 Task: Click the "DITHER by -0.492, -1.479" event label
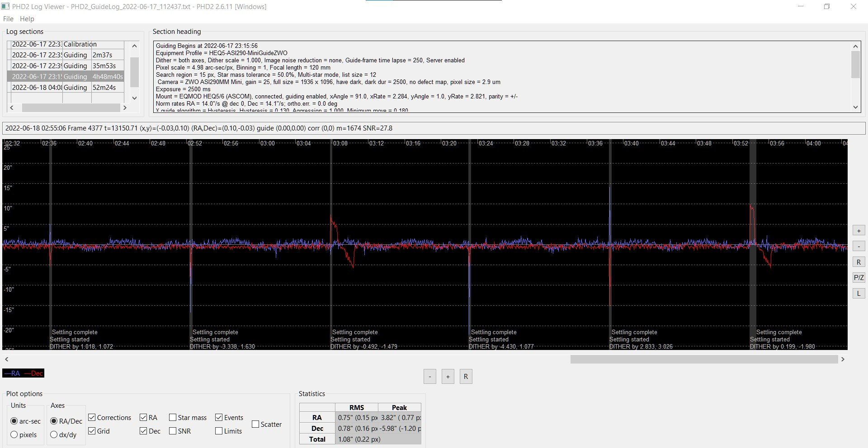click(364, 347)
